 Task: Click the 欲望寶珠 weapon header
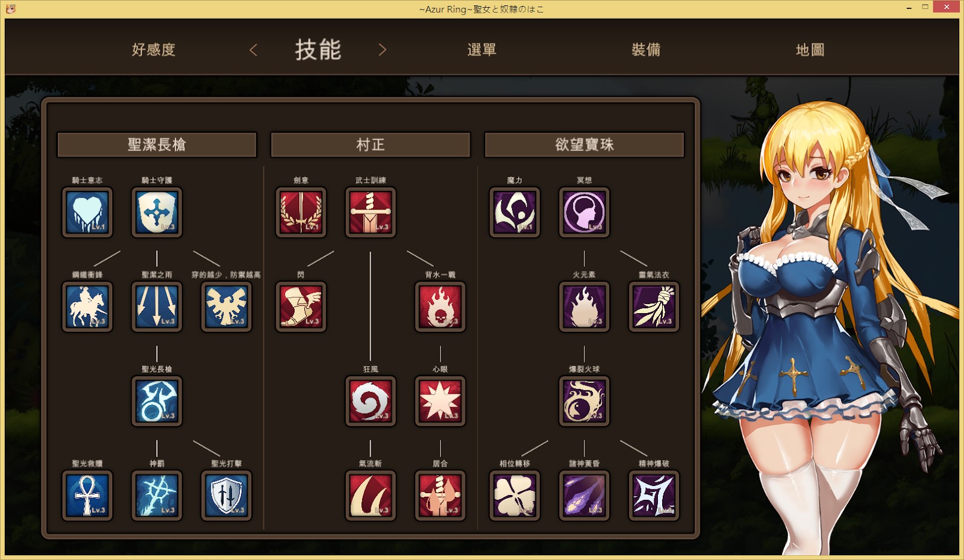pos(584,145)
